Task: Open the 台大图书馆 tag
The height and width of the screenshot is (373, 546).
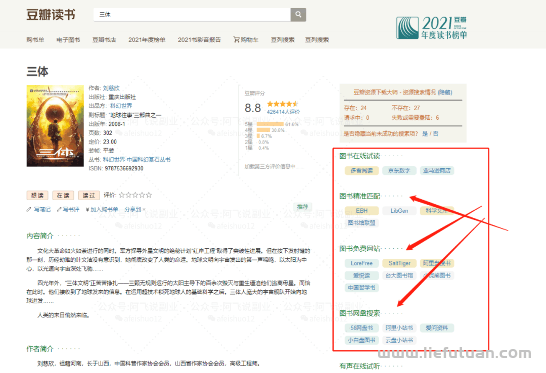Action: click(x=399, y=275)
